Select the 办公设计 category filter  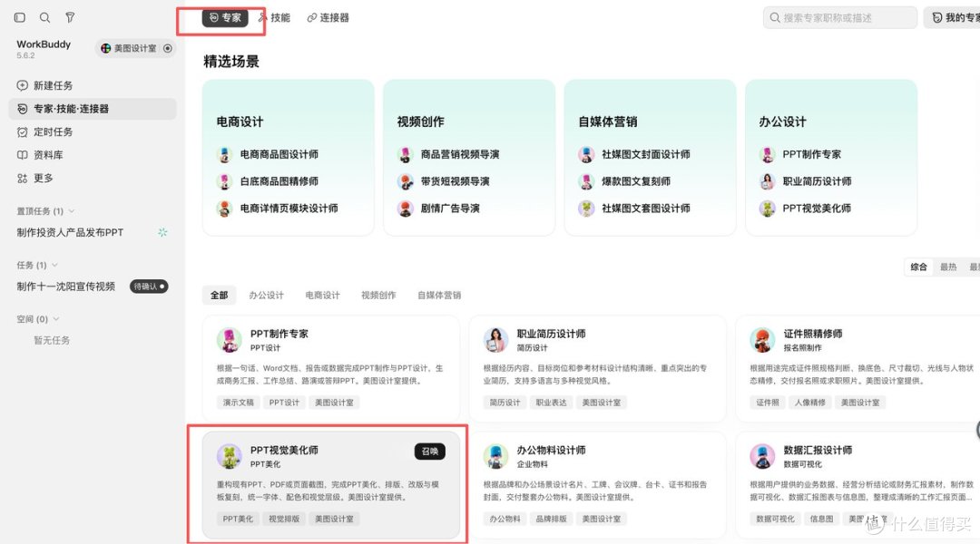266,295
